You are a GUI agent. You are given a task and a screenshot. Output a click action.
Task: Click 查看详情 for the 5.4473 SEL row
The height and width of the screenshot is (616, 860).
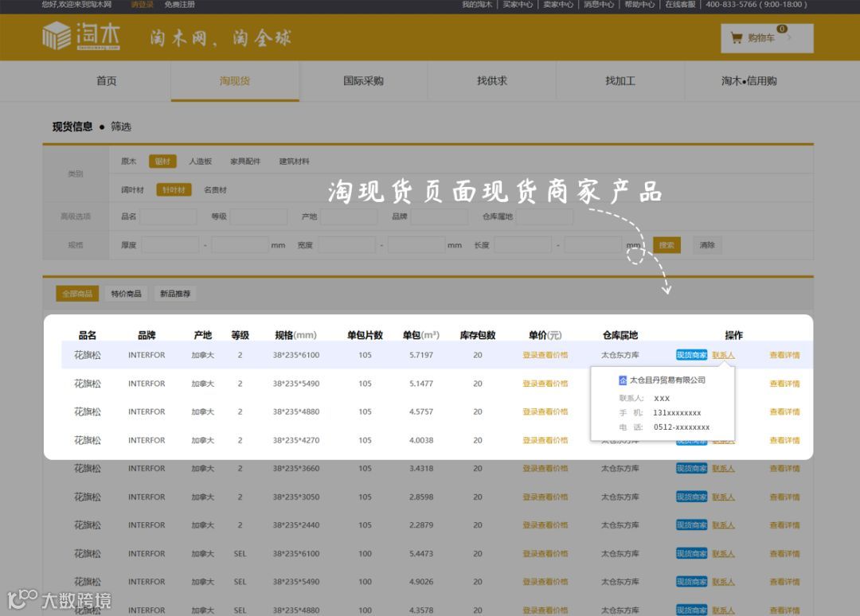(x=785, y=553)
